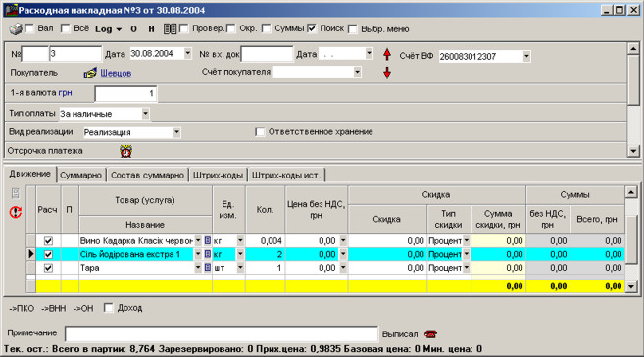Expand the Счёт покупателя dropdown
644x357 pixels.
pos(358,72)
